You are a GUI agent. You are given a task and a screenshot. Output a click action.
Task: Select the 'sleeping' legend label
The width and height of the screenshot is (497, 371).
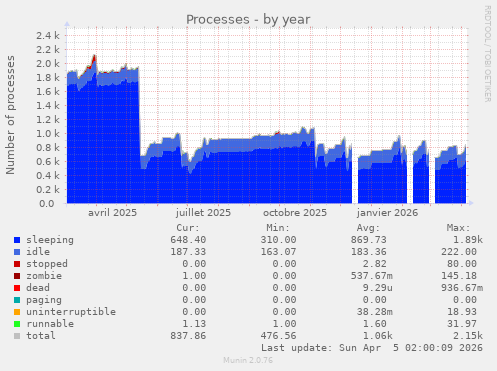pyautogui.click(x=50, y=240)
